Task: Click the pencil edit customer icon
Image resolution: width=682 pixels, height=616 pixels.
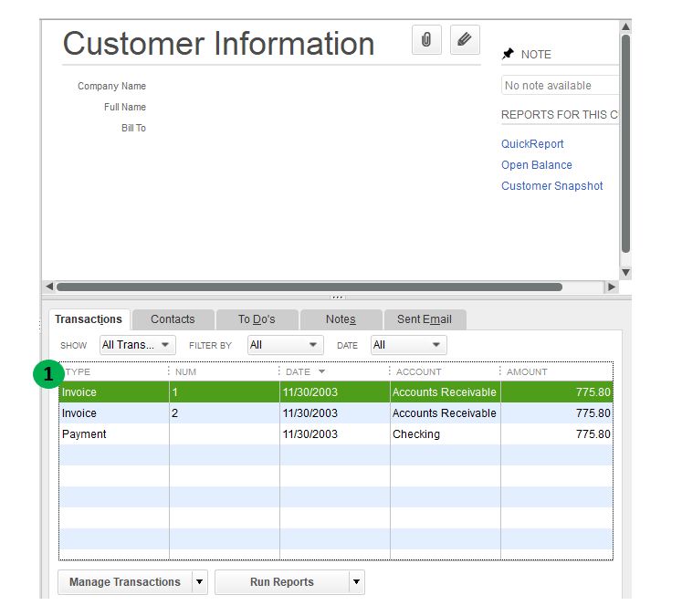Action: [x=465, y=39]
